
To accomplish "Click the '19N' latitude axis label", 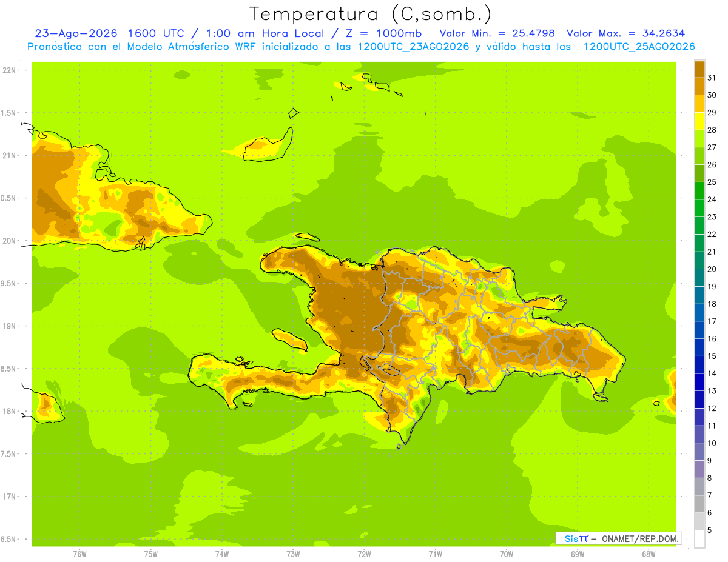I will 10,326.
